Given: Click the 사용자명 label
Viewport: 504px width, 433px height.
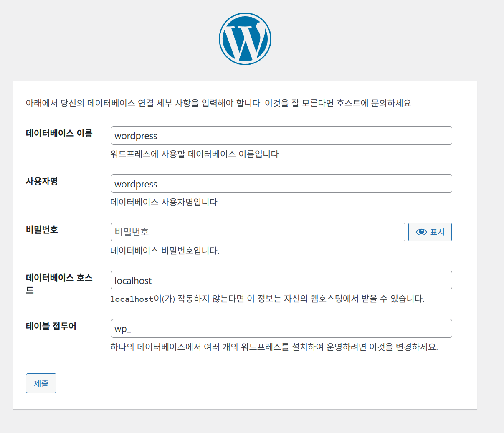Looking at the screenshot, I should [42, 181].
